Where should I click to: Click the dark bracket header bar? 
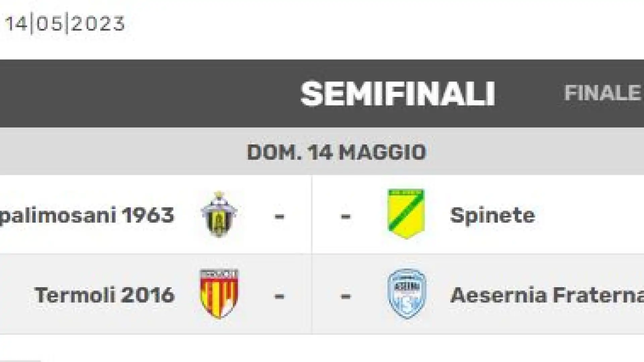[322, 94]
